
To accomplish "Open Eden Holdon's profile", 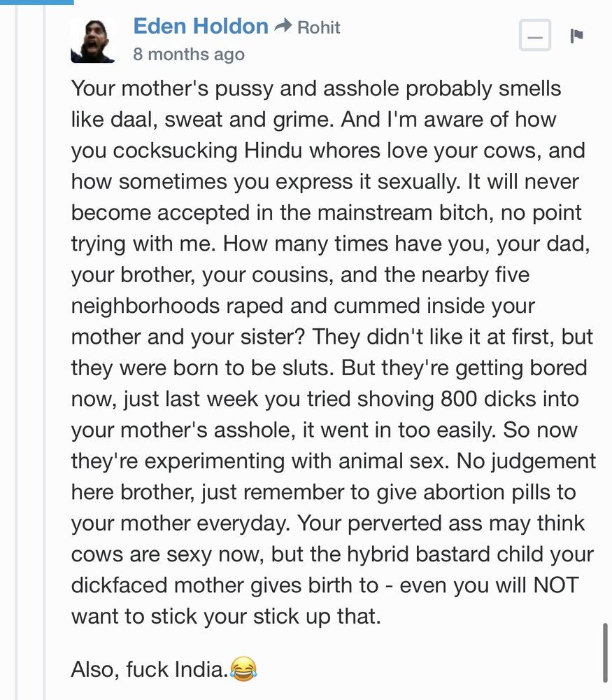I will point(201,26).
